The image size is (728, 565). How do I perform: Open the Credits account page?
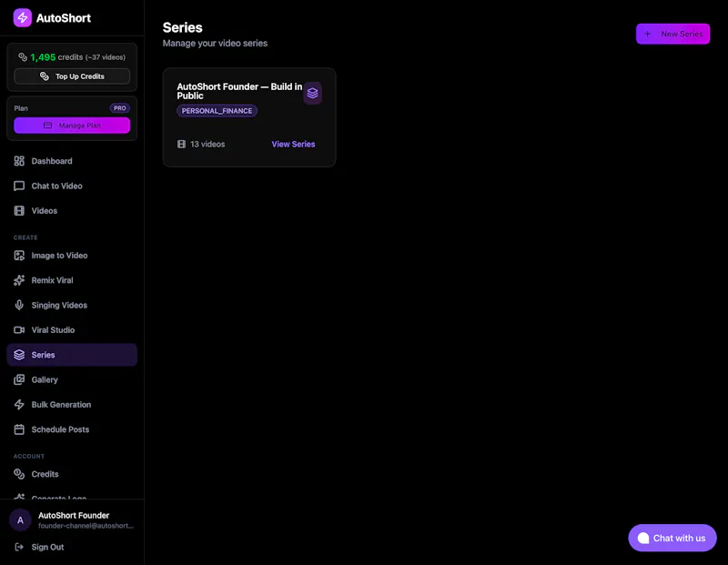tap(72, 474)
